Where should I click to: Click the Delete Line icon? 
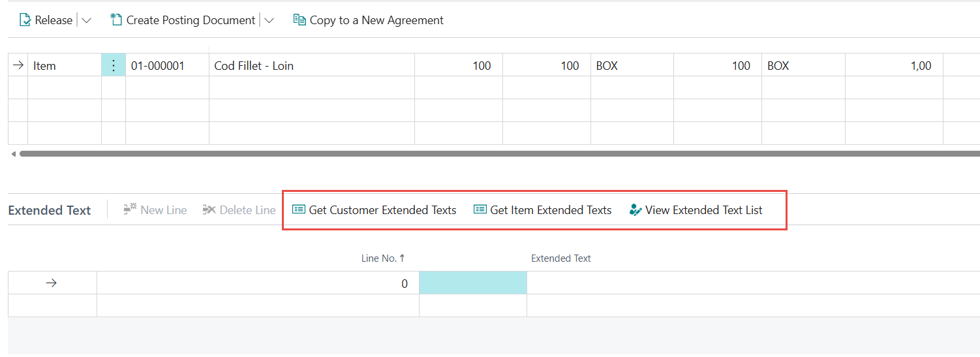[x=209, y=210]
